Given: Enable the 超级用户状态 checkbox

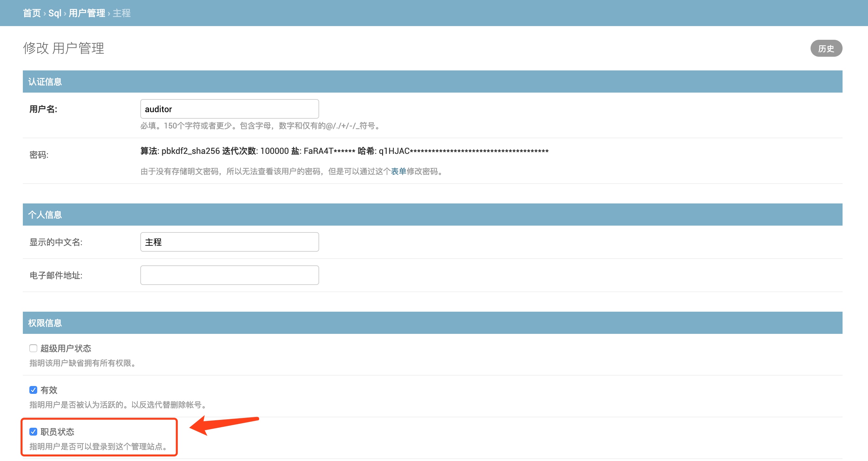Looking at the screenshot, I should click(x=33, y=348).
